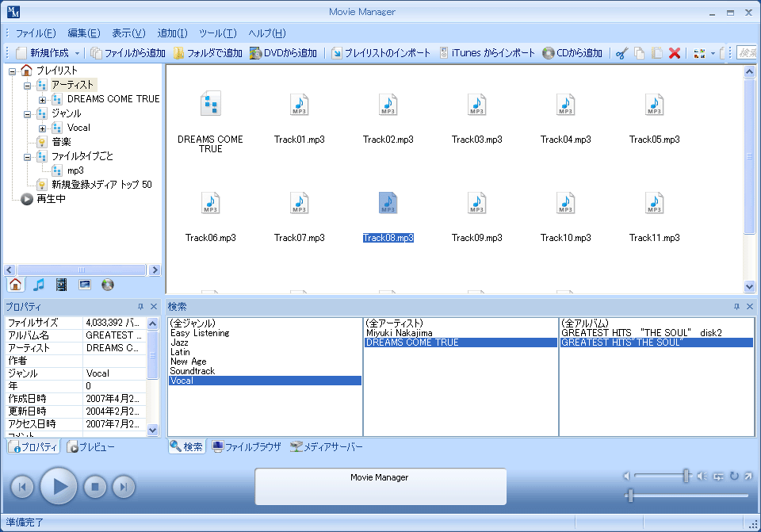Click the home view icon below tree
Viewport: 761px width, 532px height.
[x=16, y=285]
